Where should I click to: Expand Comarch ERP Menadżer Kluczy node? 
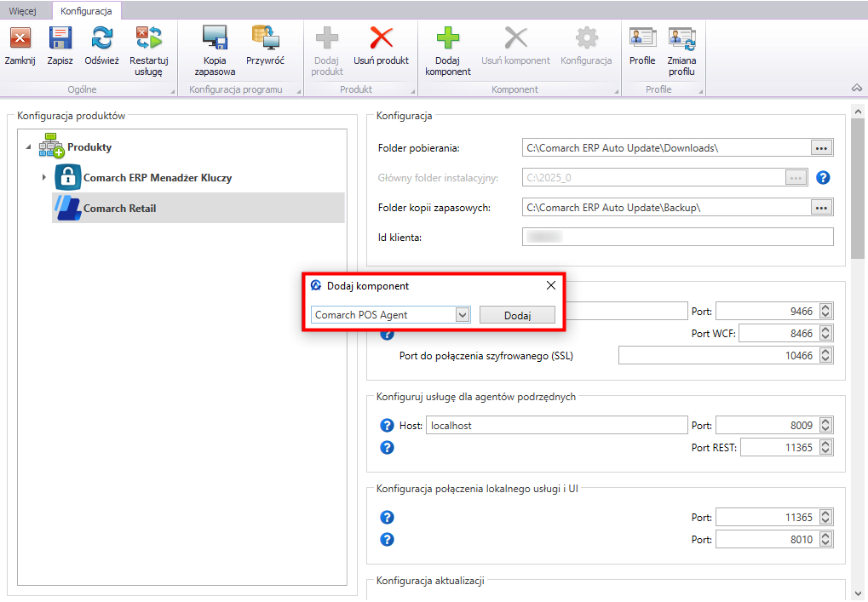pos(43,178)
